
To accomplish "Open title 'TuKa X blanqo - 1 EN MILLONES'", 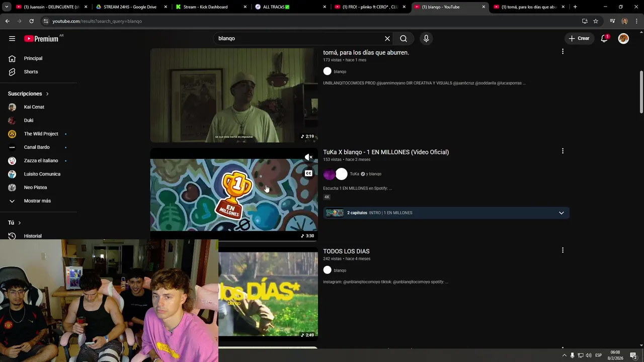I will point(386,152).
